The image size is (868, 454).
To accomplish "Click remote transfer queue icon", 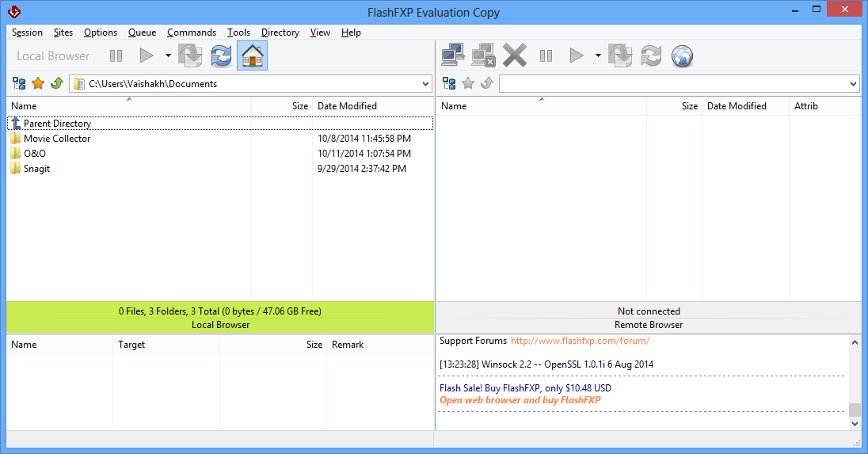I will point(620,56).
